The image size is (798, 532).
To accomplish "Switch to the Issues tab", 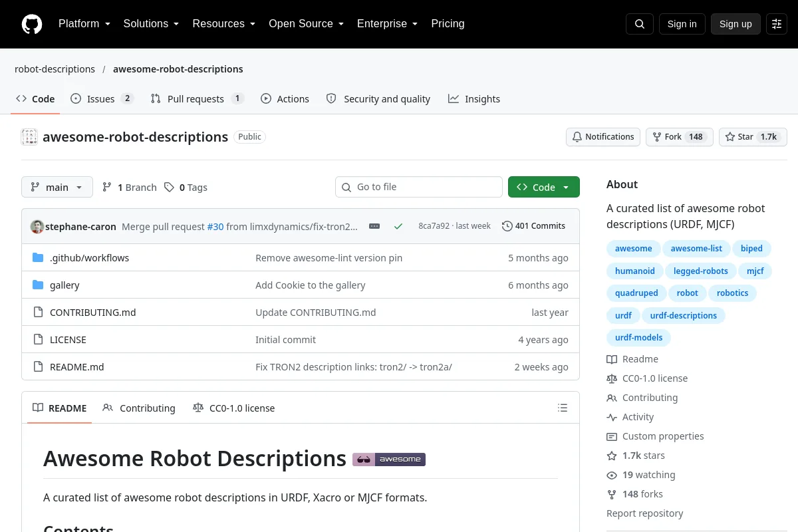I will point(102,98).
